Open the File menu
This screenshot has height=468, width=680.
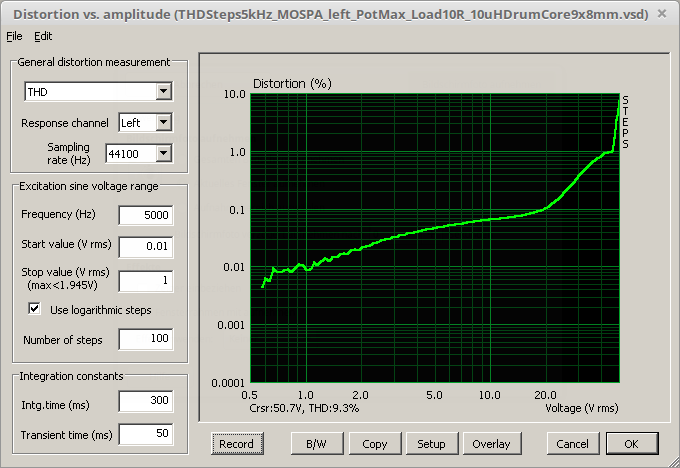point(13,36)
